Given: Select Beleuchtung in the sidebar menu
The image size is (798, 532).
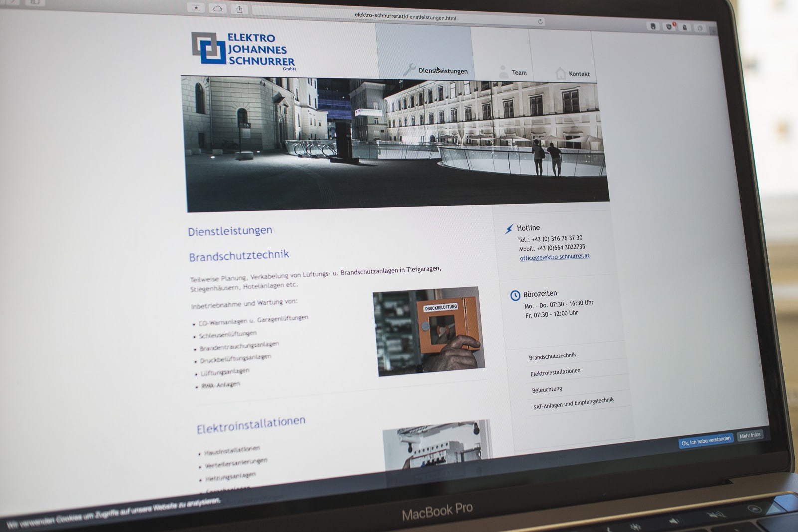Looking at the screenshot, I should pyautogui.click(x=547, y=389).
